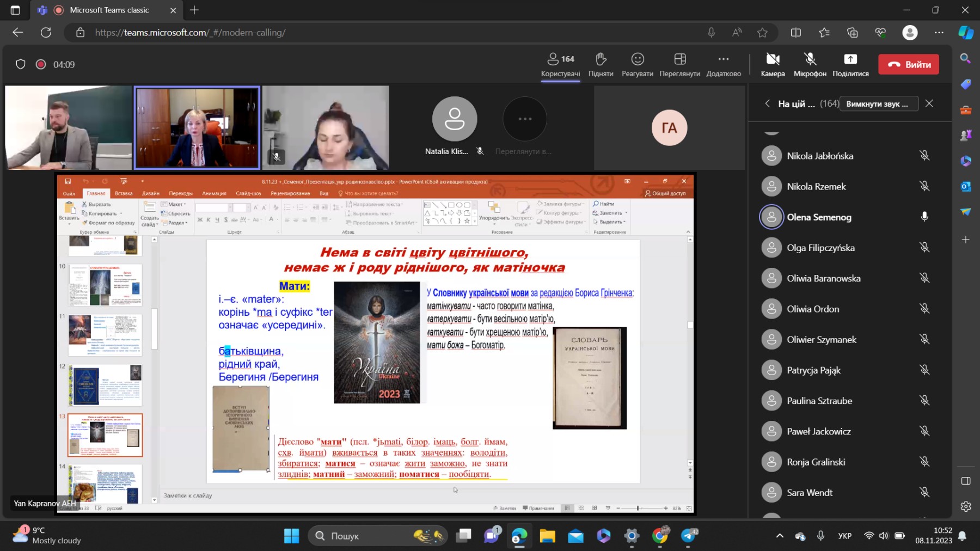Open the Microsoft Teams classic browser tab
The width and height of the screenshot is (980, 551).
(108, 10)
